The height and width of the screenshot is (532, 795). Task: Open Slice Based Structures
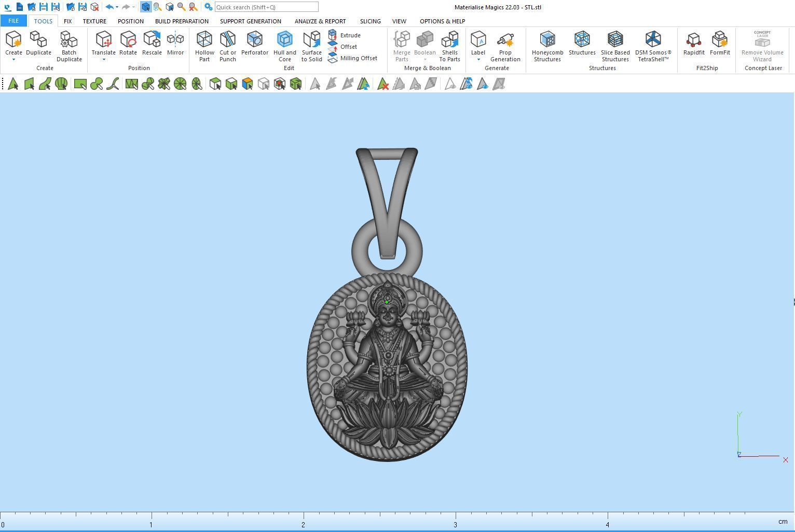(615, 46)
